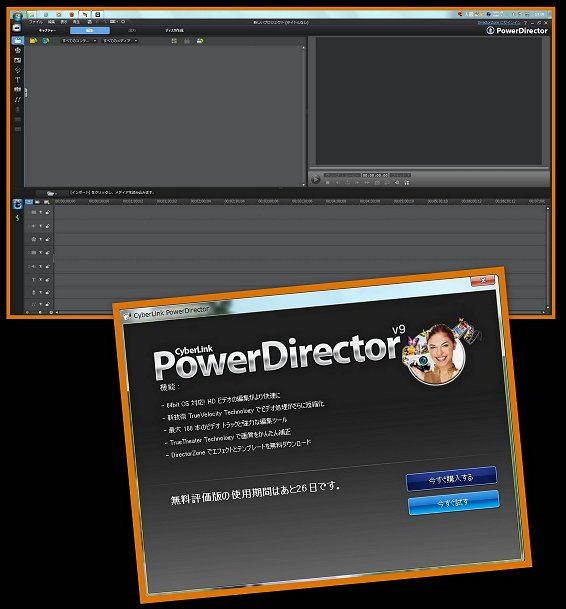Click the 今すぐ購入する button
This screenshot has height=609, width=566.
point(451,478)
